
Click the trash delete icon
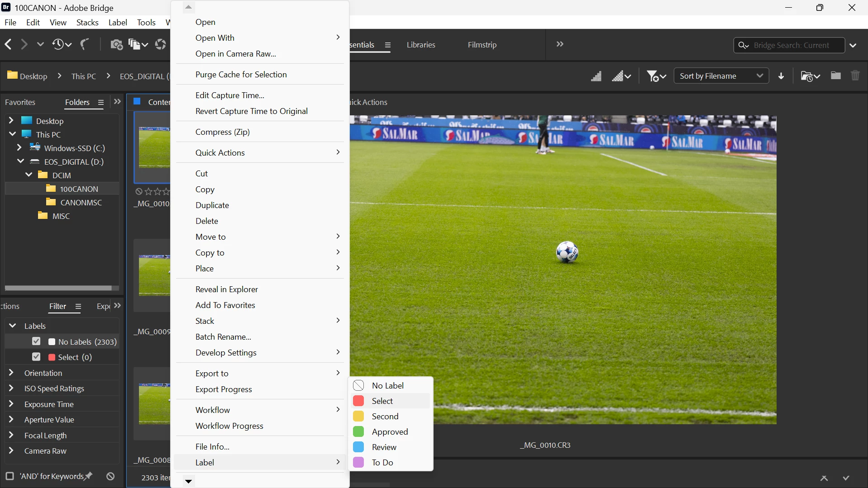pyautogui.click(x=855, y=76)
